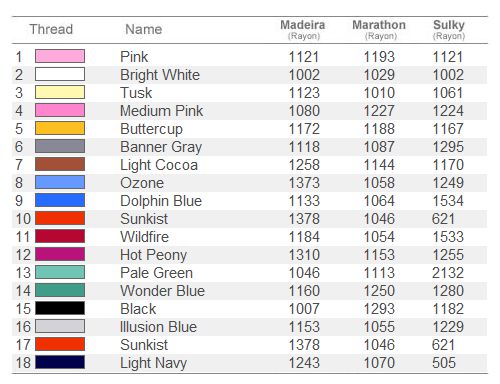The image size is (500, 384).
Task: Choose the Pale Green color swatch
Action: coord(60,272)
